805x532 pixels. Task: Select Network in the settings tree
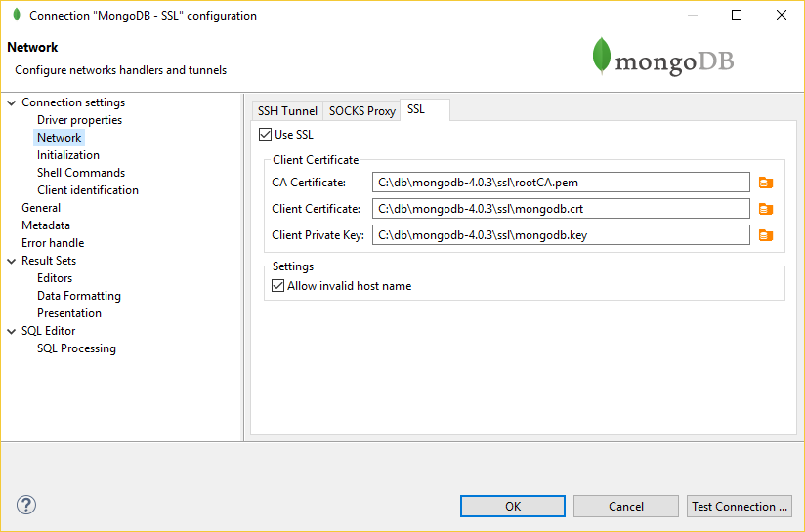click(59, 138)
